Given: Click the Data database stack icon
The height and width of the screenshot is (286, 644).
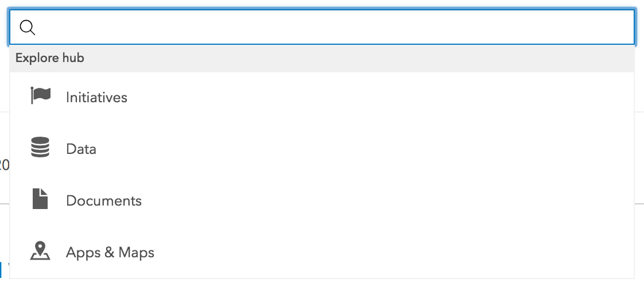Looking at the screenshot, I should [x=40, y=147].
